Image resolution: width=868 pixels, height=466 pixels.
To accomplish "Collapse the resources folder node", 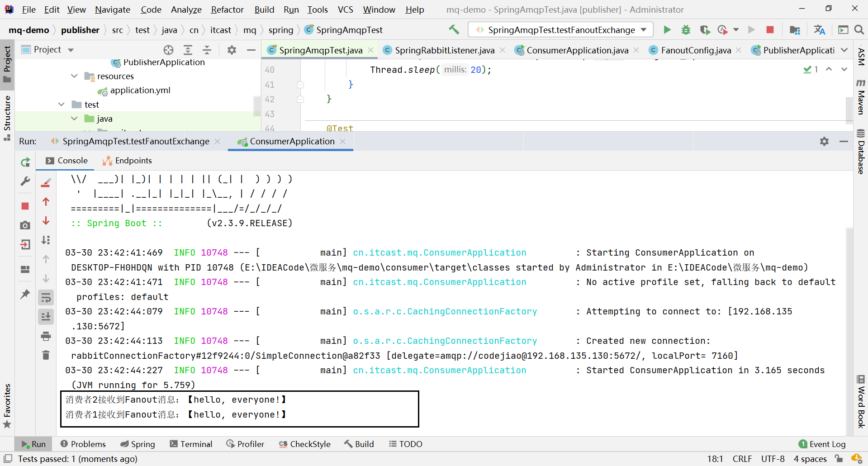I will (x=74, y=76).
